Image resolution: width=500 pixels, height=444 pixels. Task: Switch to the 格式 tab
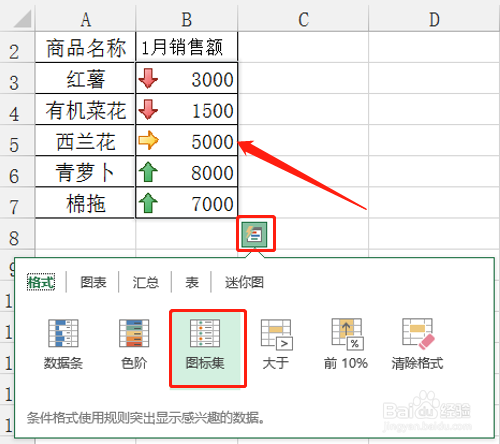[x=41, y=282]
